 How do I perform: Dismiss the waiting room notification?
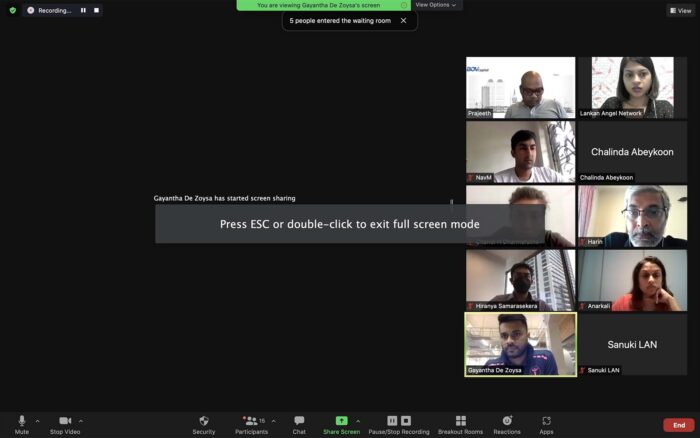(404, 21)
